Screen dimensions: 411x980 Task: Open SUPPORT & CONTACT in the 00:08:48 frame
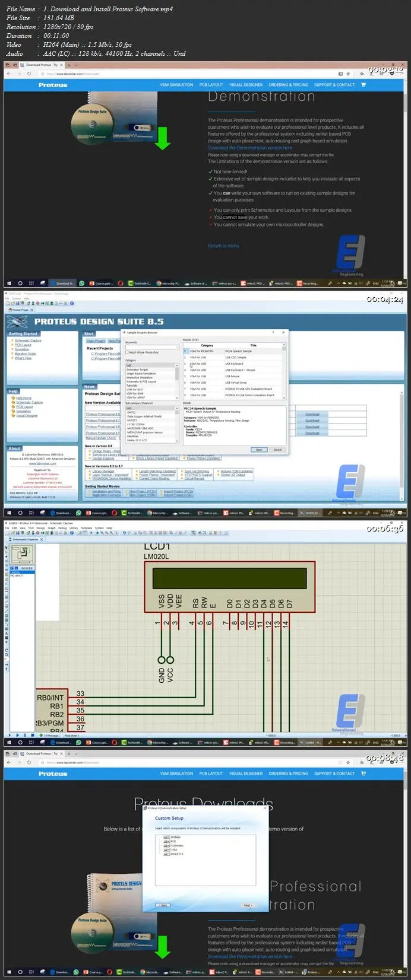[x=334, y=774]
